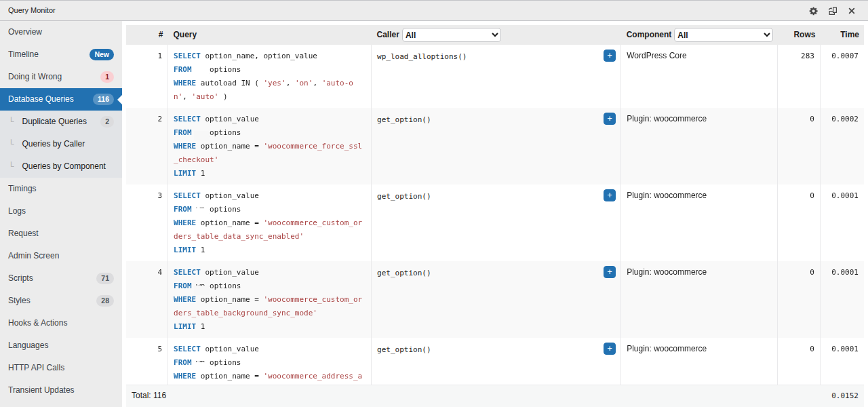Click get_option() caller in query 3

pos(403,196)
